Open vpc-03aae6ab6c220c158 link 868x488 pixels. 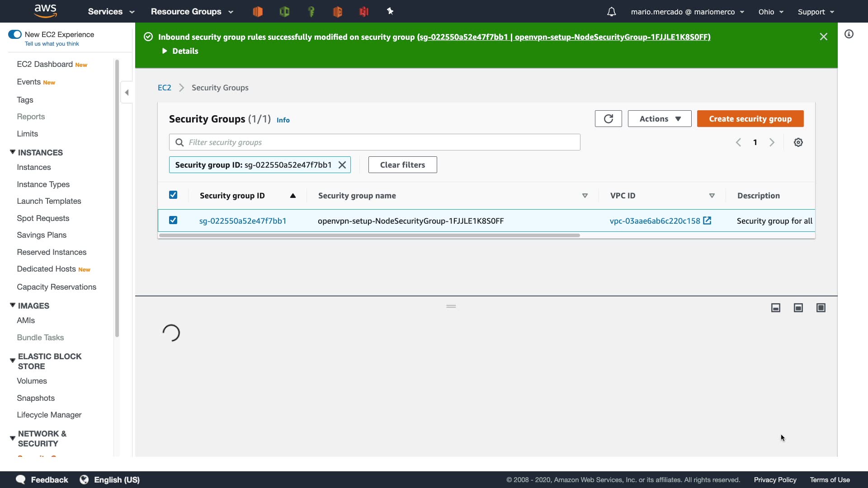(x=655, y=221)
